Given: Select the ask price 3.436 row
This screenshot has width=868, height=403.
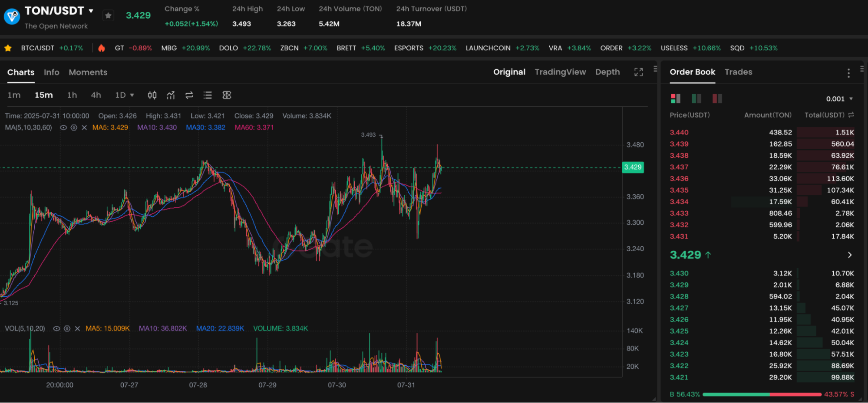Looking at the screenshot, I should pos(762,179).
